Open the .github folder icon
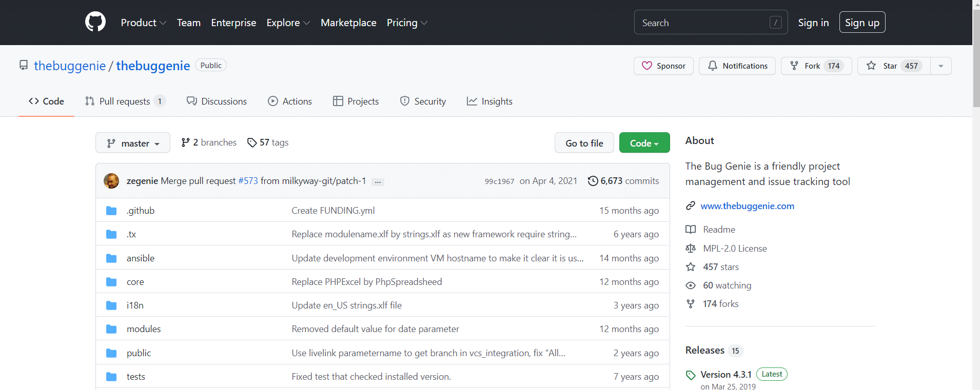 (111, 211)
